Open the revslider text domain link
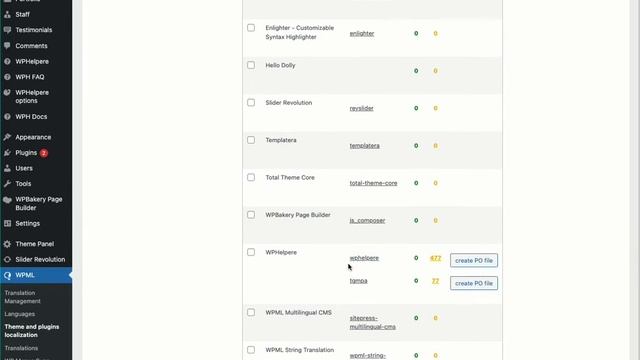 [361, 108]
